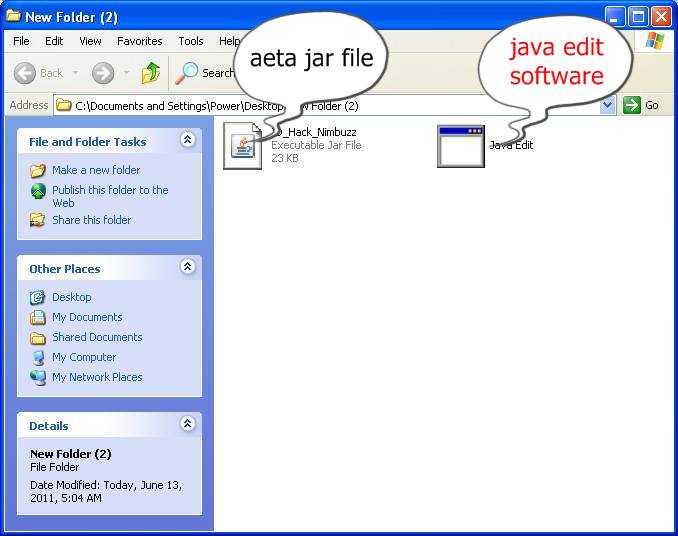Click Share this folder link
The width and height of the screenshot is (678, 536).
(x=91, y=220)
